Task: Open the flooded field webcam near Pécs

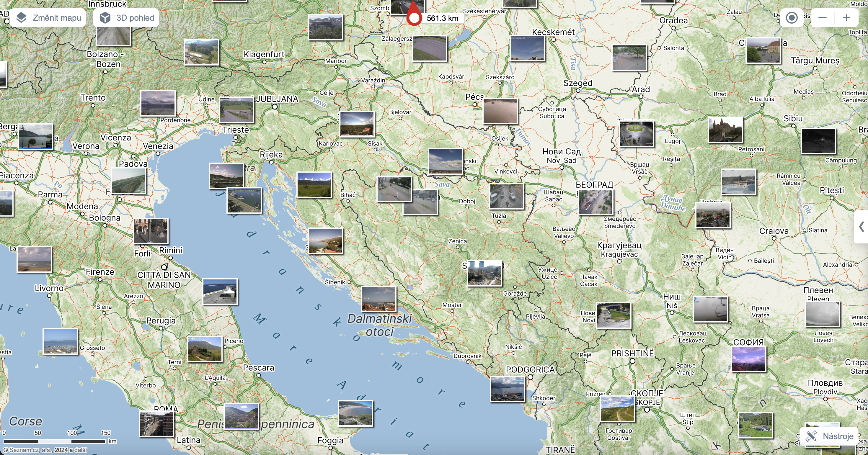Action: pyautogui.click(x=500, y=111)
